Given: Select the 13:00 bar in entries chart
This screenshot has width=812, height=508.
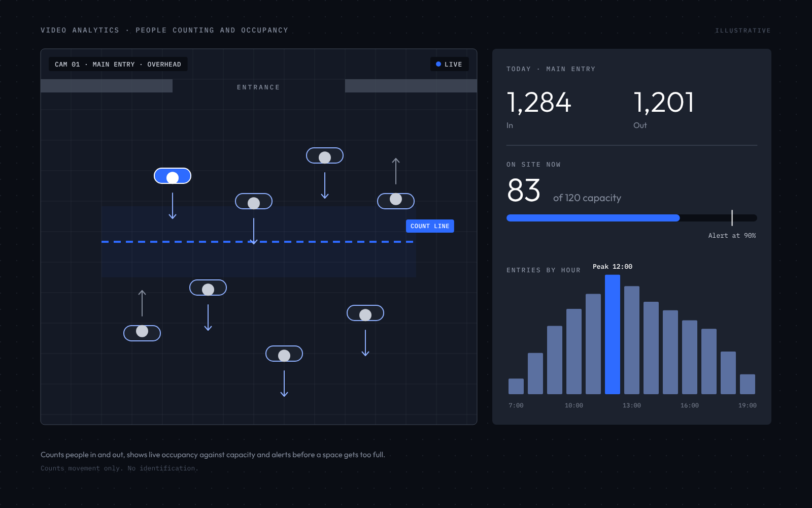Looking at the screenshot, I should 632,340.
